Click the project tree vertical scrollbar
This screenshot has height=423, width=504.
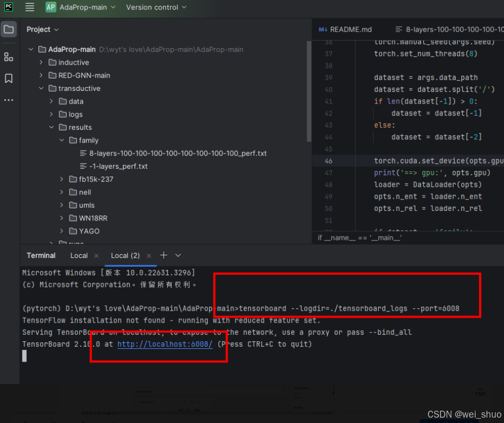309,91
